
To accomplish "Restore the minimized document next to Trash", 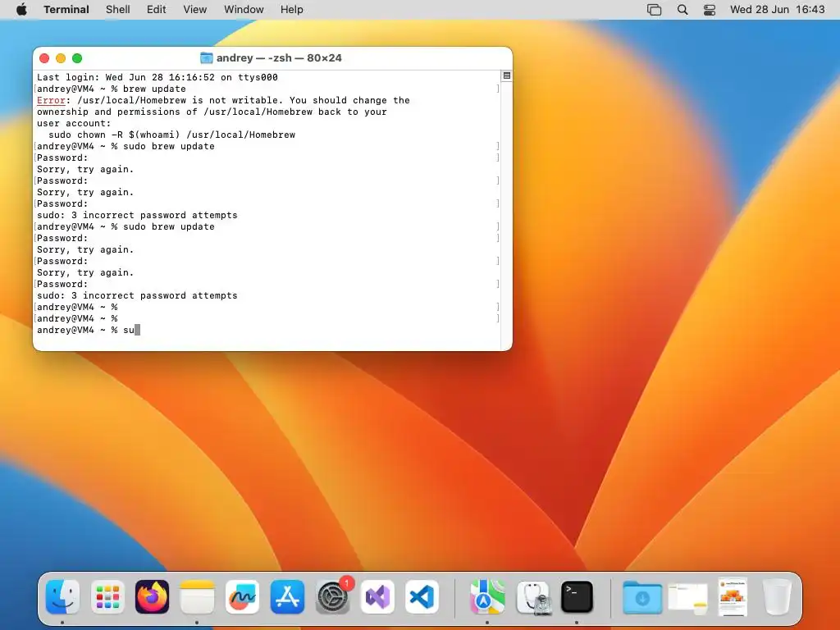I will (x=733, y=597).
